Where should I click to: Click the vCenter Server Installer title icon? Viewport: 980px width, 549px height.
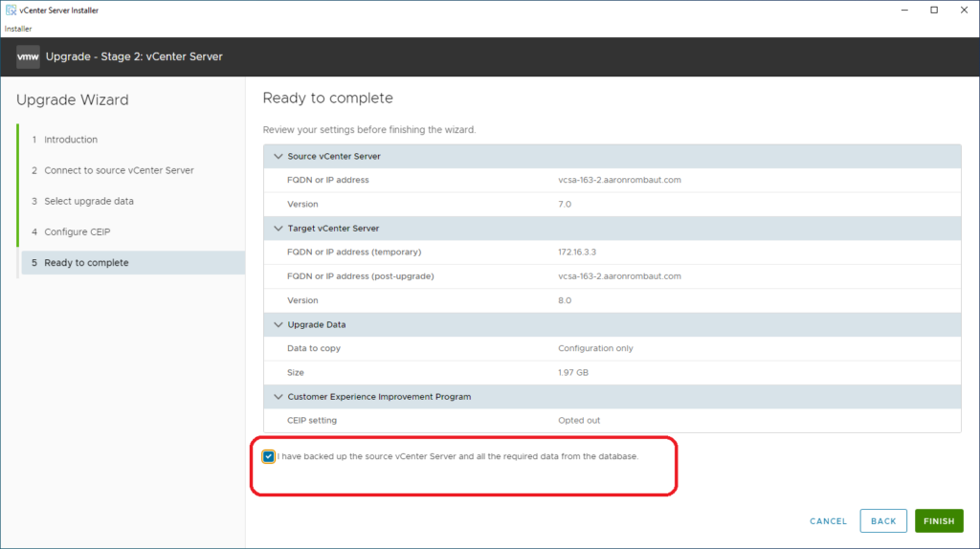coord(10,11)
